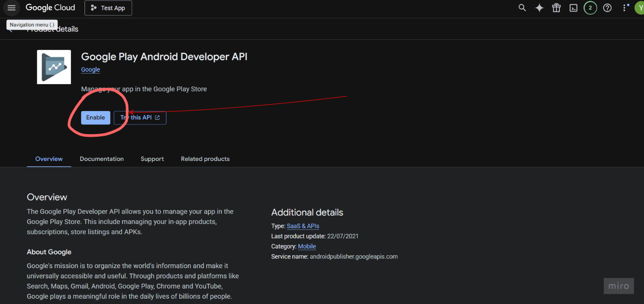644x304 pixels.
Task: Click 'Manage your app in the Google Play Store'
Action: click(144, 89)
